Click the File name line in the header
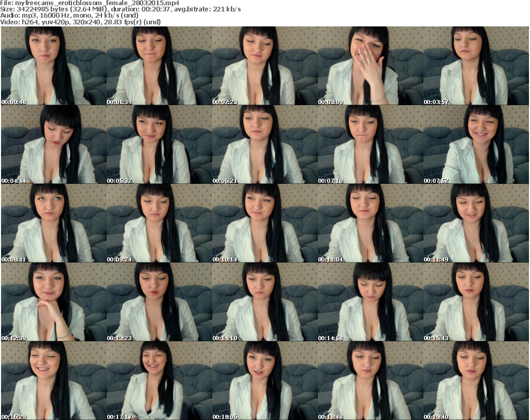Image resolution: width=530 pixels, height=420 pixels. 90,3
